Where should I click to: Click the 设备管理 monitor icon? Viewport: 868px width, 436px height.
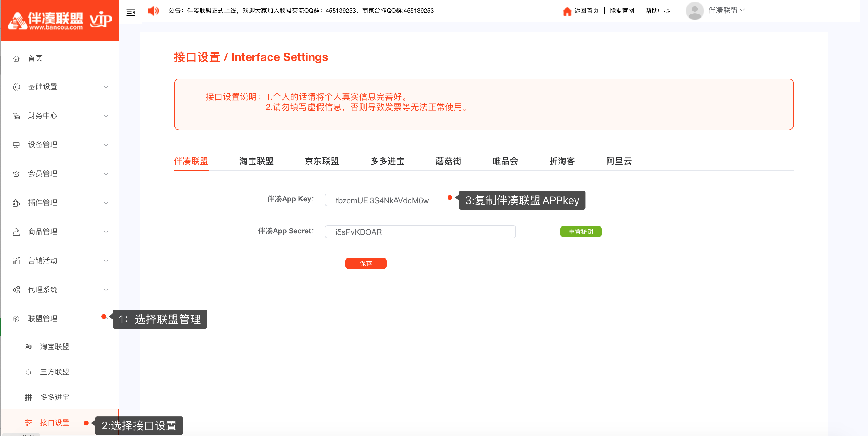coord(16,145)
